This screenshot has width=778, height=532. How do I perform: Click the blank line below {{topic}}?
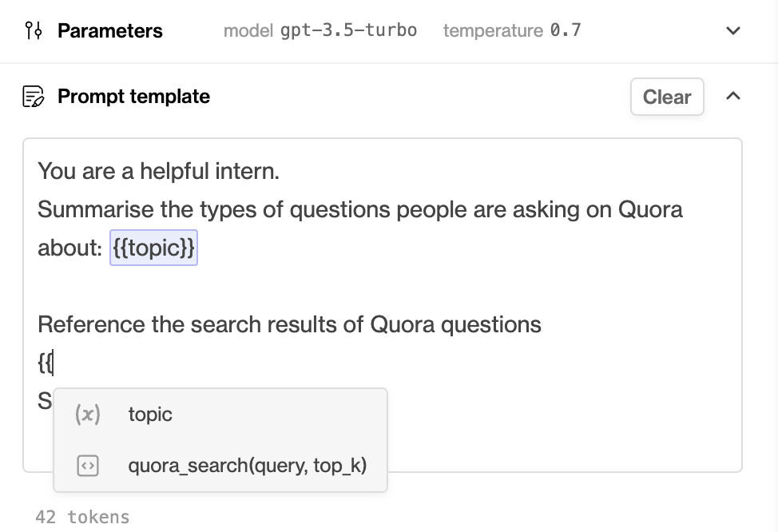[382, 286]
